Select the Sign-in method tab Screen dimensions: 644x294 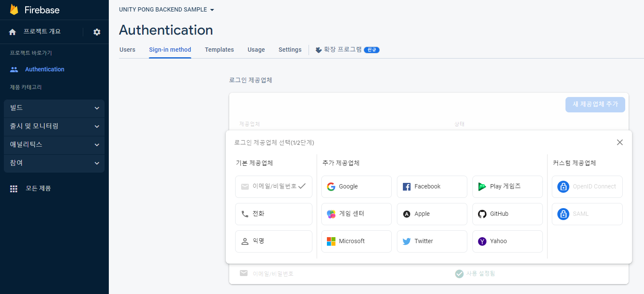(x=170, y=50)
